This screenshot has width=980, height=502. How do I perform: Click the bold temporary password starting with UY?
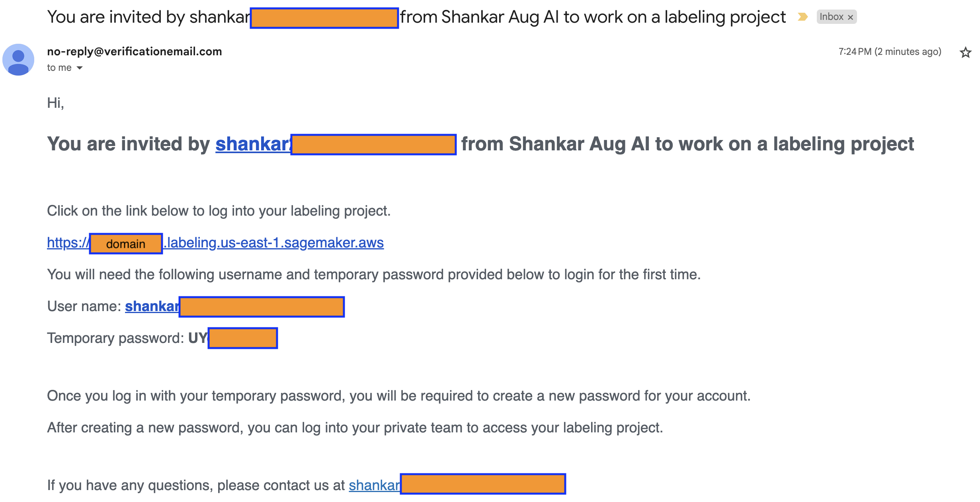198,338
